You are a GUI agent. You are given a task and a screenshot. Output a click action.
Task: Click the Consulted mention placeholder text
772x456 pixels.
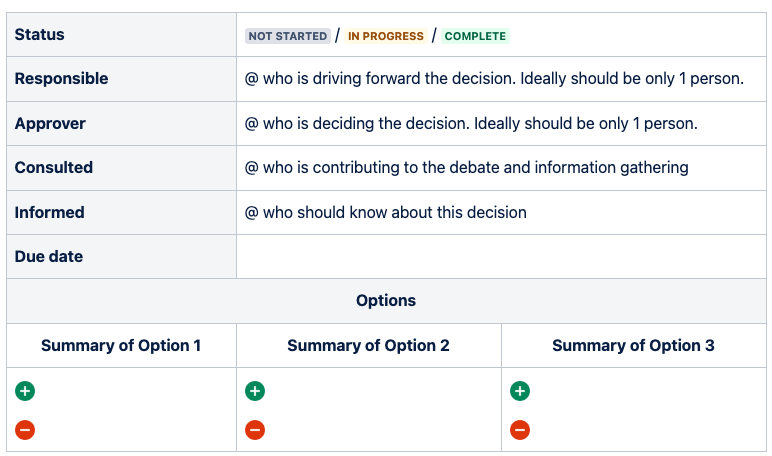(x=466, y=167)
